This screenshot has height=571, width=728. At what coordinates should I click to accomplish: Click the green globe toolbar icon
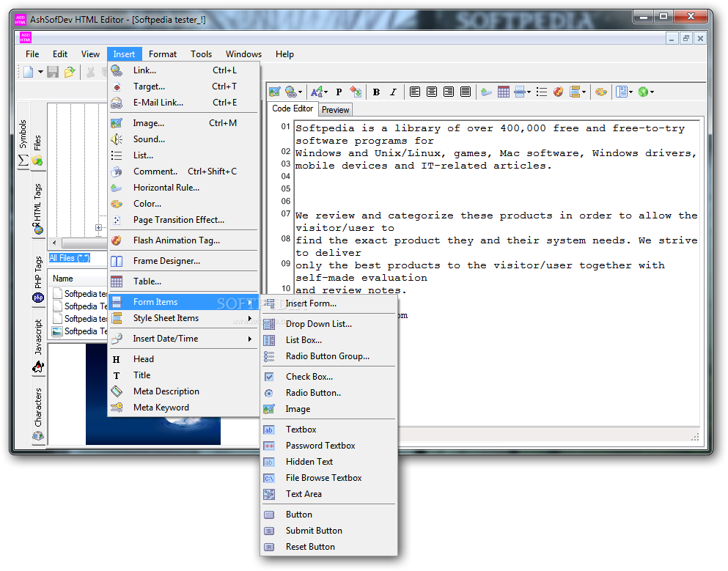[x=643, y=92]
